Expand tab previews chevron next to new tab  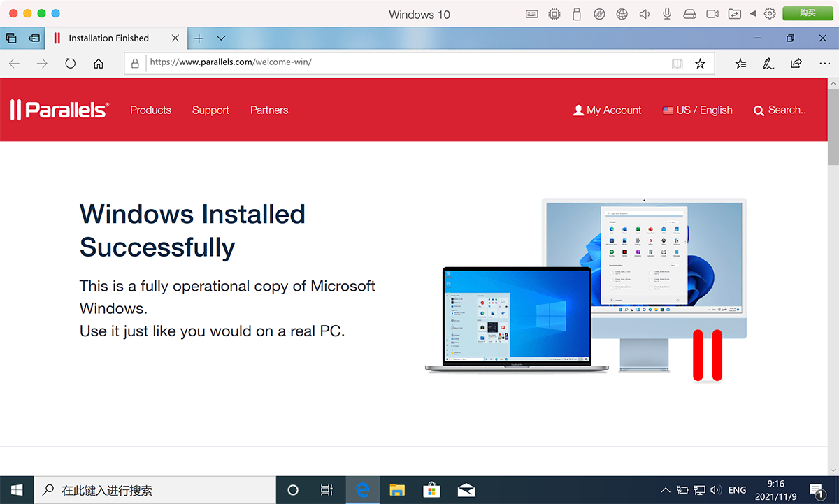click(x=221, y=38)
